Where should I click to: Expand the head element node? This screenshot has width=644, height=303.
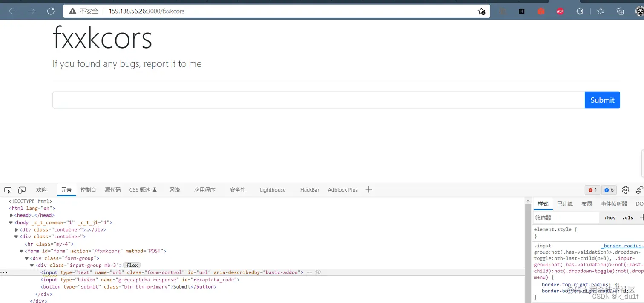point(11,215)
